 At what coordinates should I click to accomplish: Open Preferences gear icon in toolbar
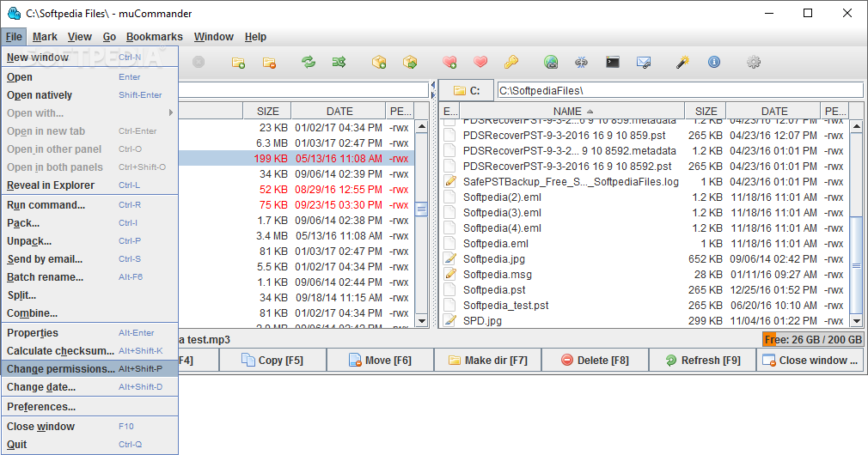(x=754, y=62)
